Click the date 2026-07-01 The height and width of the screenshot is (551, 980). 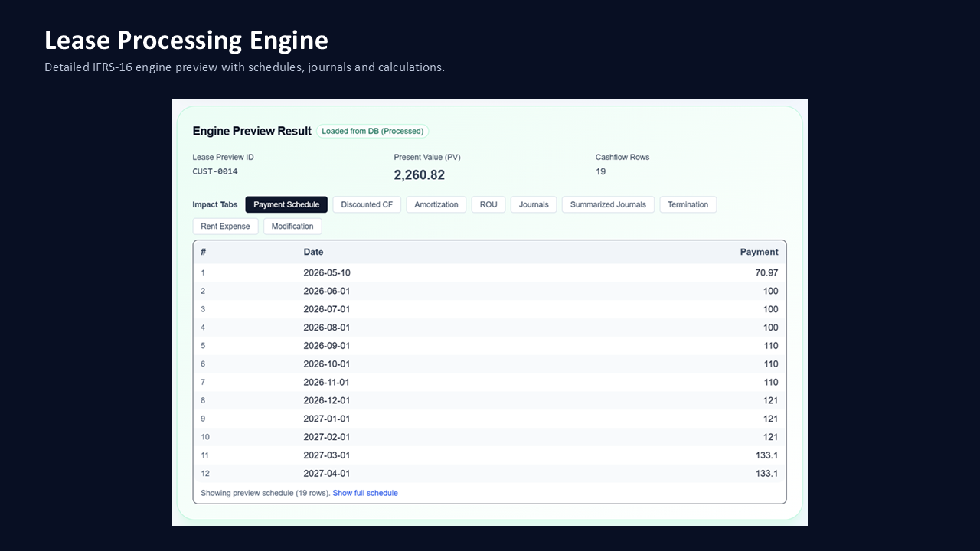coord(327,309)
